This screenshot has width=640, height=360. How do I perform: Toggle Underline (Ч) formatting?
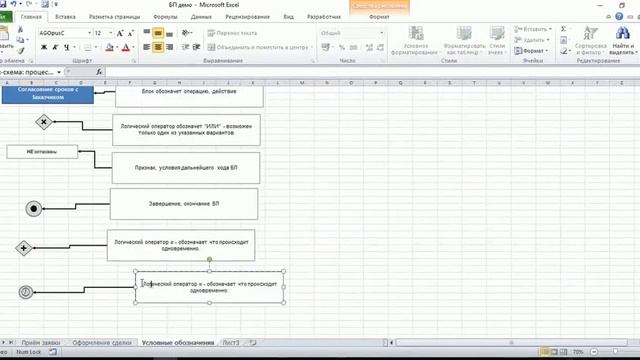point(67,47)
